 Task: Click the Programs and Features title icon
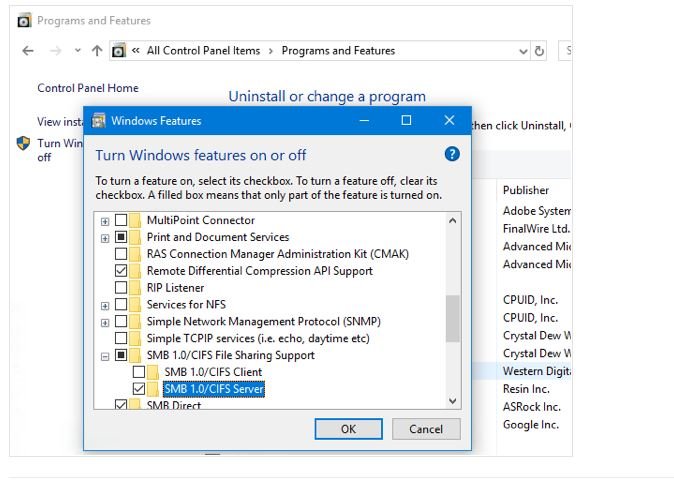coord(24,20)
